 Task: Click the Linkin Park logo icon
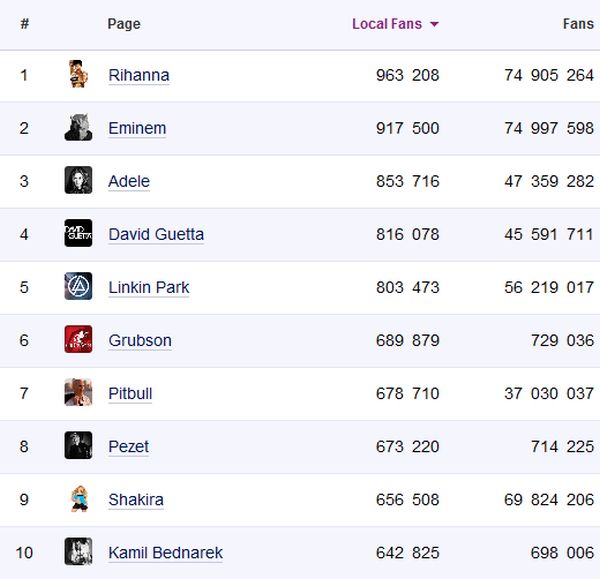(x=78, y=287)
